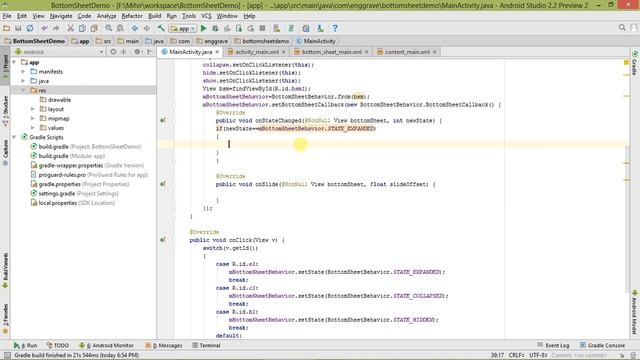Run the app with green play icon
Screen dimensions: 640x360
tap(203, 29)
